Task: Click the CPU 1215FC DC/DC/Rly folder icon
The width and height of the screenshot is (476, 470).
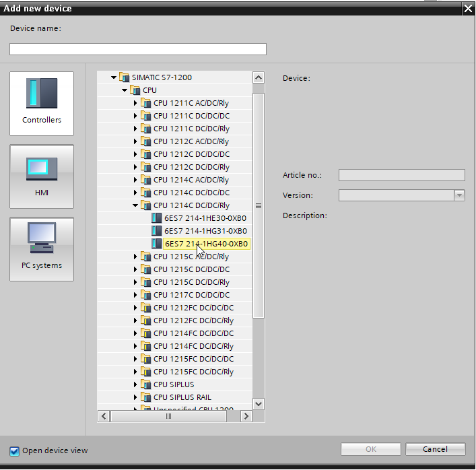Action: (x=145, y=372)
